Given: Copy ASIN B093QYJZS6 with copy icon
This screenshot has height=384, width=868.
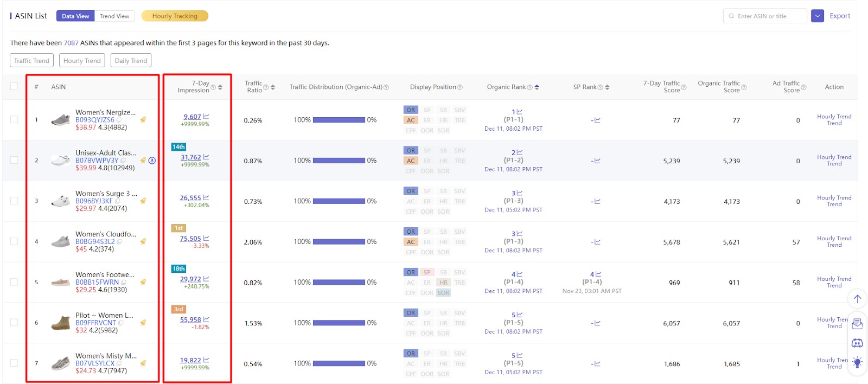Looking at the screenshot, I should point(119,120).
